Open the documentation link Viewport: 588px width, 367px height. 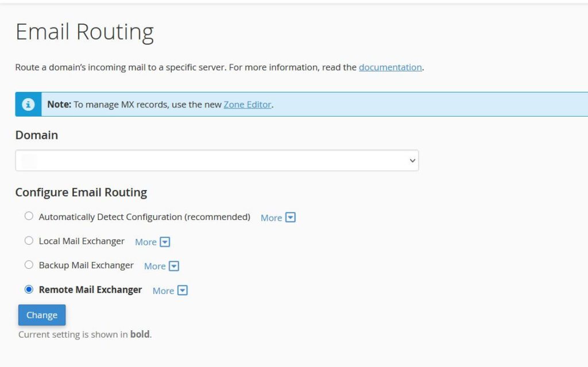(390, 67)
